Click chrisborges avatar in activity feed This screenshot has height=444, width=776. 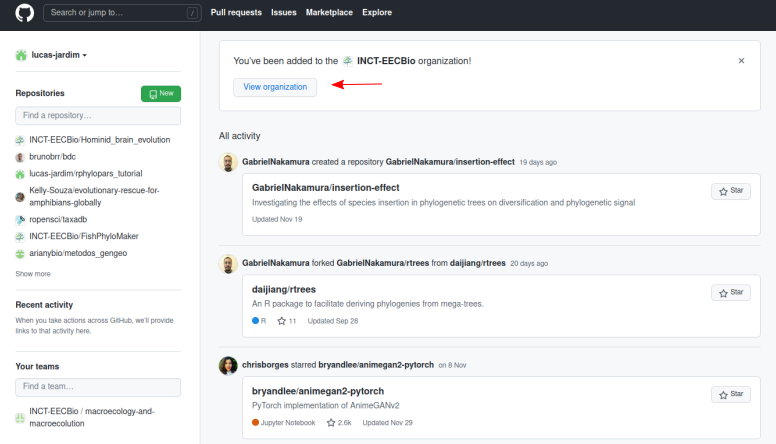click(x=228, y=365)
